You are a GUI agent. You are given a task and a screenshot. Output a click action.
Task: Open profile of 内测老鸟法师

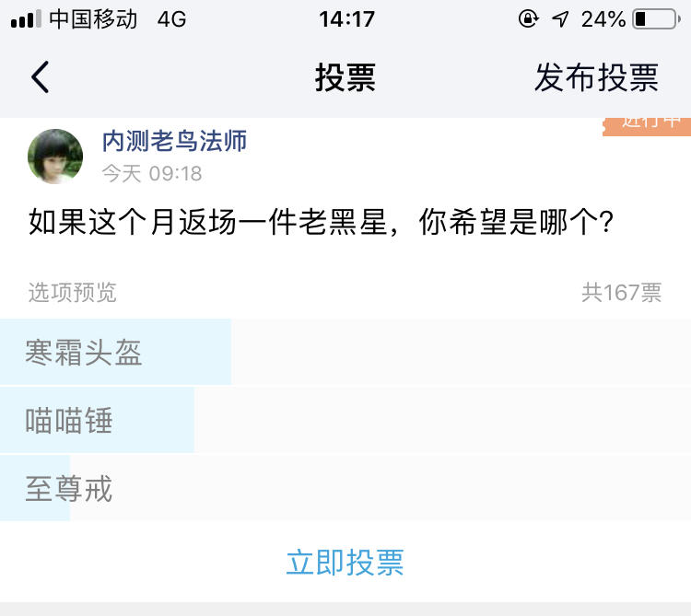click(x=174, y=141)
